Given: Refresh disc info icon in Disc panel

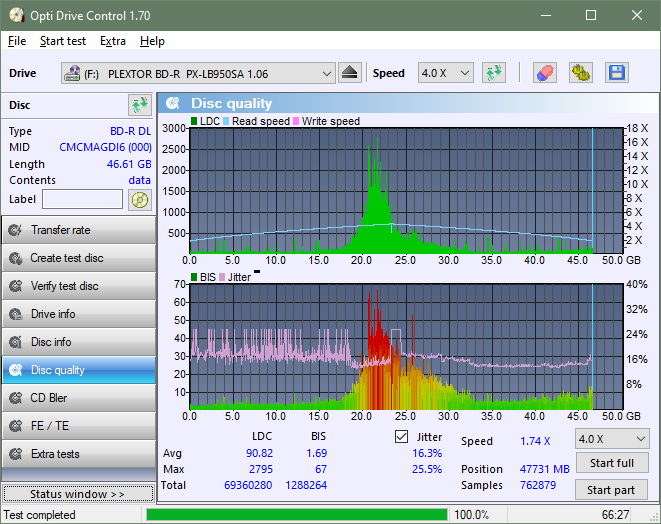Looking at the screenshot, I should pos(140,105).
